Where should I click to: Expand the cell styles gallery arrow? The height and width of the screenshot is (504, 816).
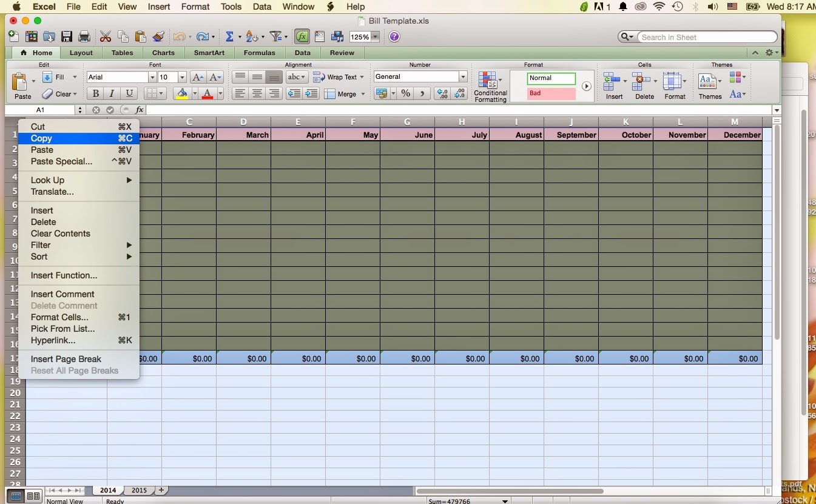point(586,86)
